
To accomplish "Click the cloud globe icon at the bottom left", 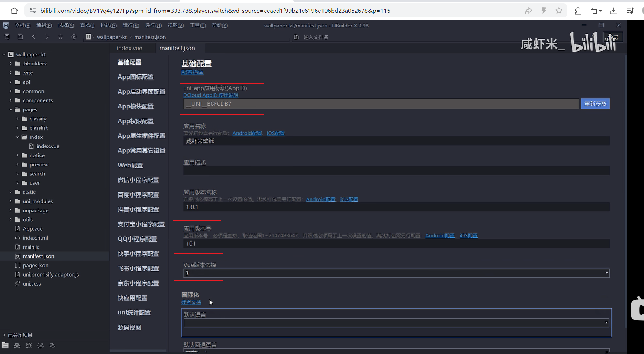I will click(x=52, y=345).
